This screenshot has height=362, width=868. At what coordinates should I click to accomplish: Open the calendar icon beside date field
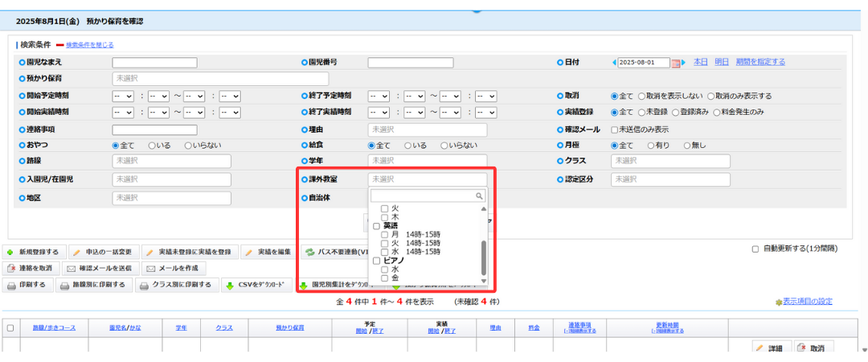[675, 63]
